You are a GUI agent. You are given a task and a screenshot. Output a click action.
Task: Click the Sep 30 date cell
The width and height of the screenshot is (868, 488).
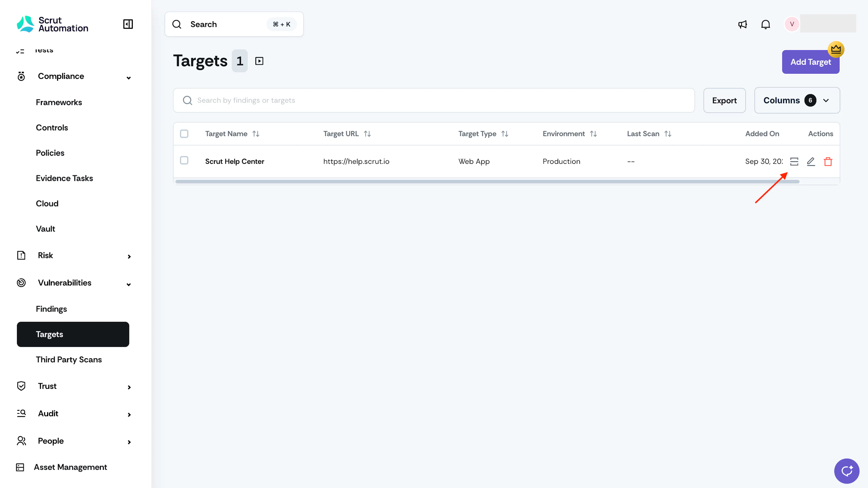click(x=764, y=161)
